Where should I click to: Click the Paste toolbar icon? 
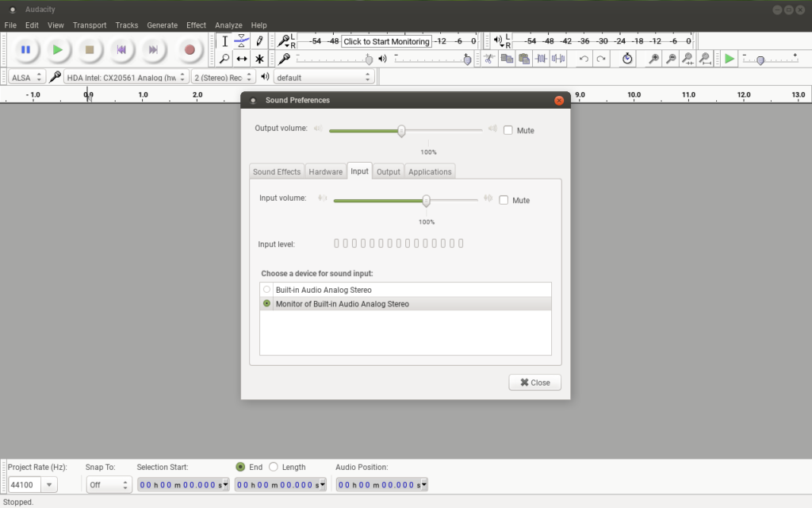tap(524, 59)
